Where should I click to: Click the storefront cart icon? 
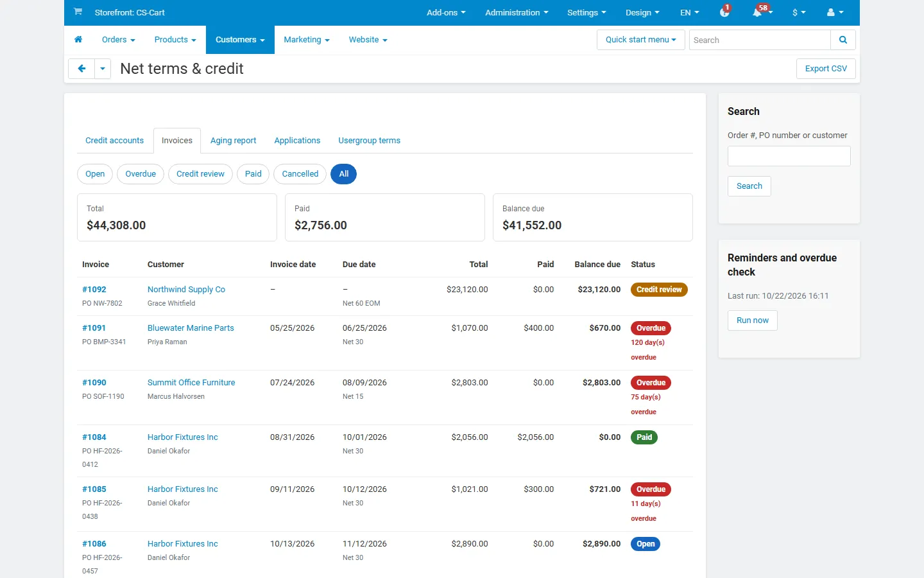pos(78,12)
